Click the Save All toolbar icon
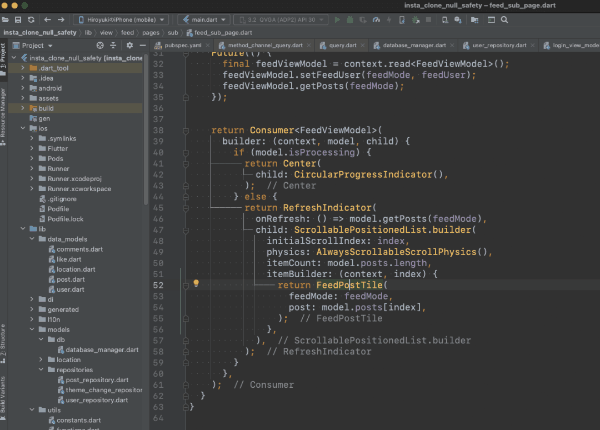 click(18, 20)
